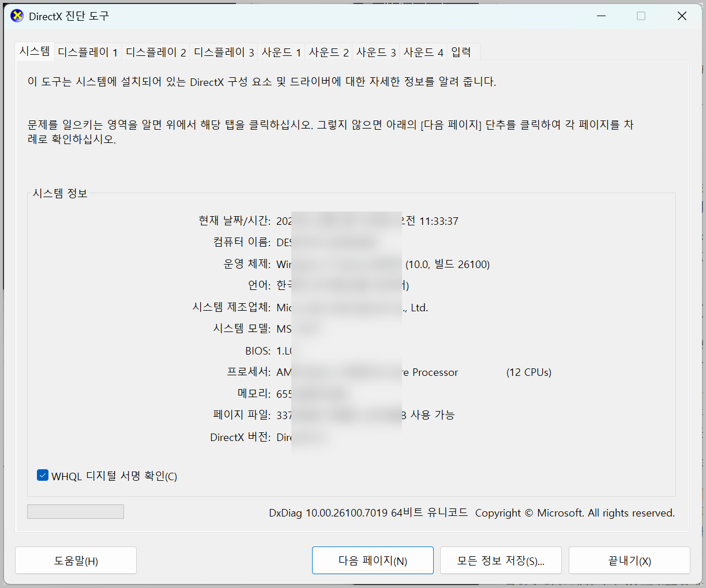This screenshot has height=588, width=706.
Task: Minimize the DirectX 진단 도구 window
Action: [x=602, y=16]
